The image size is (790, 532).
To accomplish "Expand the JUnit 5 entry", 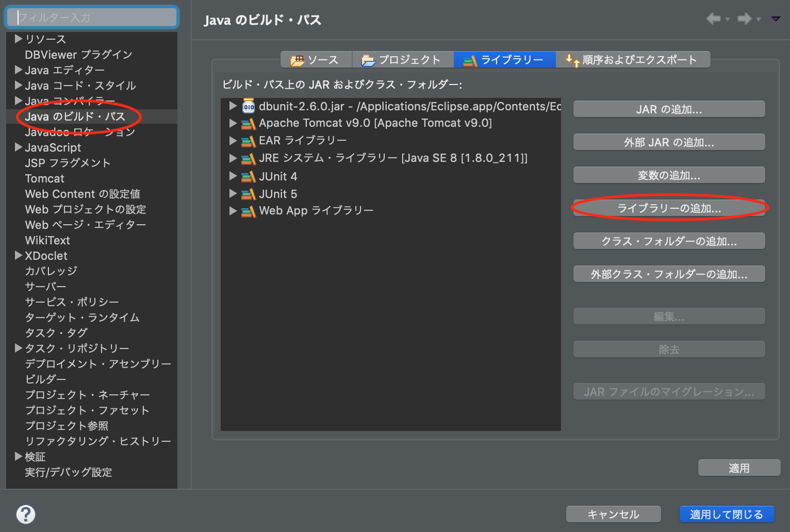I will click(x=233, y=193).
